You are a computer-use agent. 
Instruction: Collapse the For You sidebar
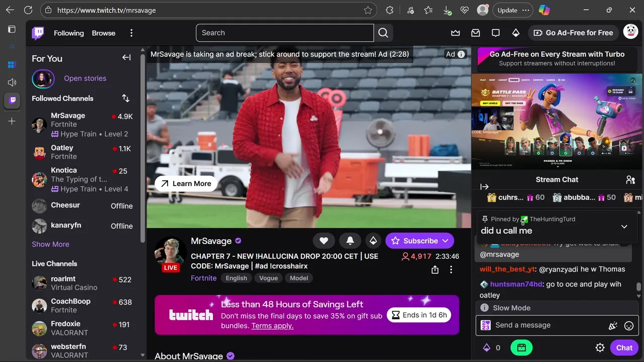126,58
